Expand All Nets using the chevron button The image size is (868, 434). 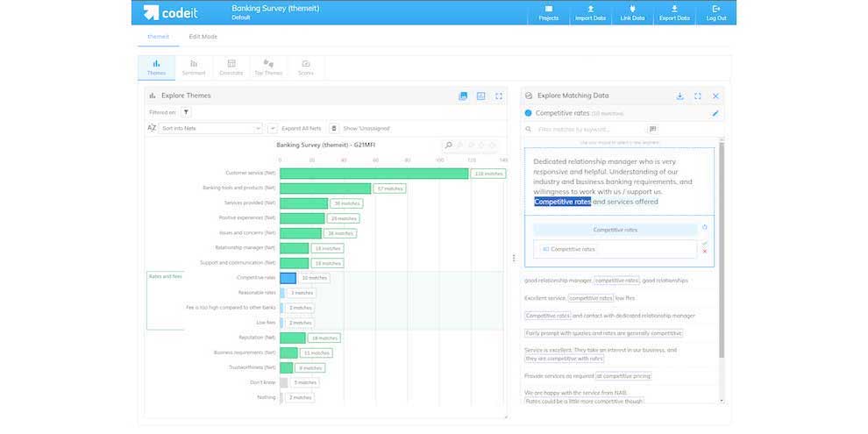click(273, 128)
